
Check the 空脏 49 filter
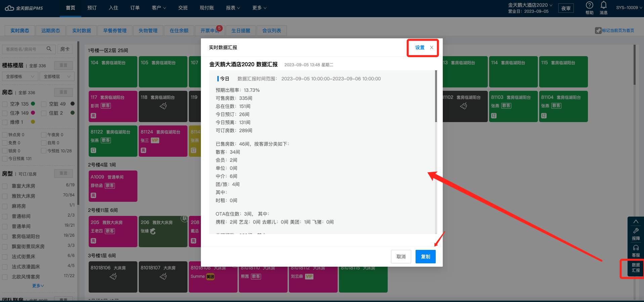(44, 104)
